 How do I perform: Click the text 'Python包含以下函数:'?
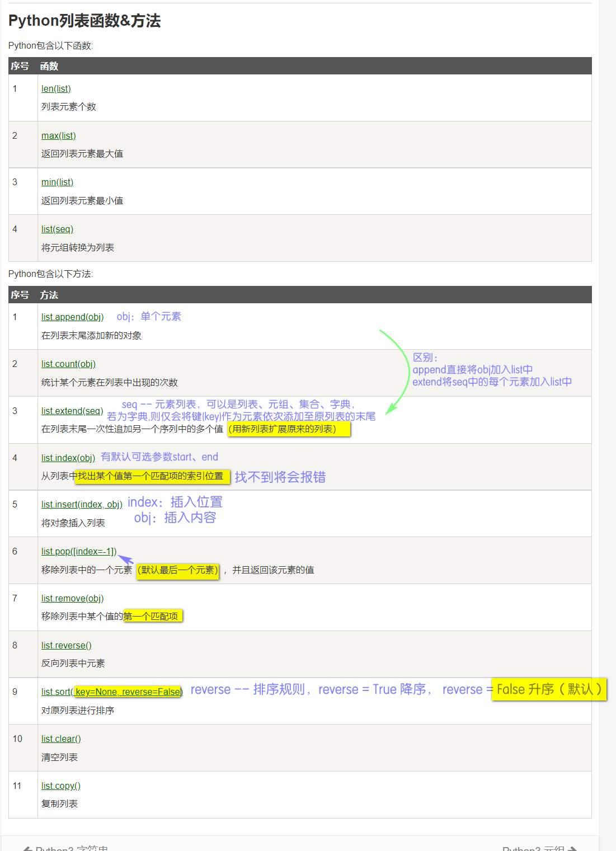click(x=51, y=45)
